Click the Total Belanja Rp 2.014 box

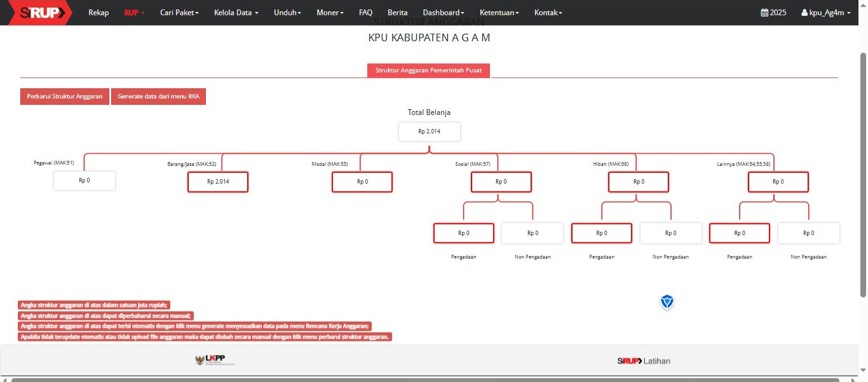pos(429,132)
